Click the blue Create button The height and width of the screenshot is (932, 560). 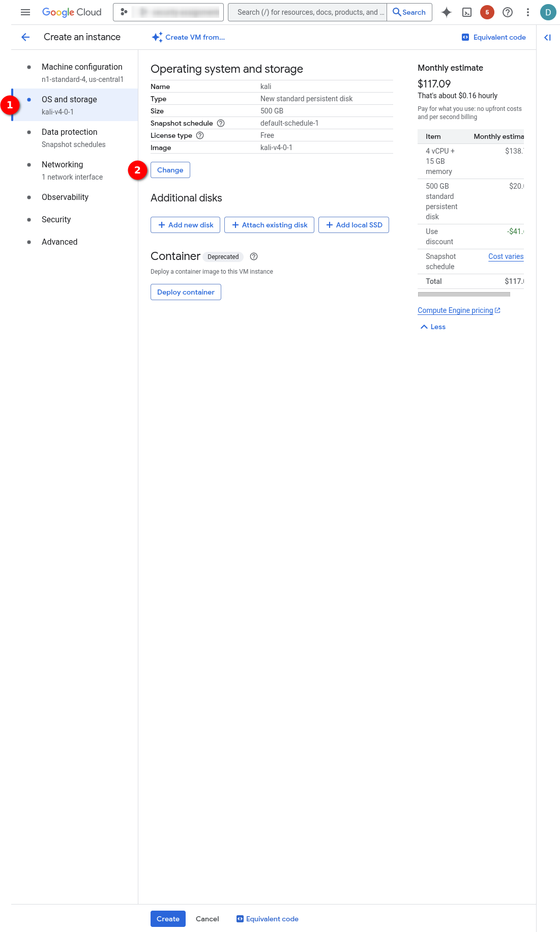coord(168,919)
